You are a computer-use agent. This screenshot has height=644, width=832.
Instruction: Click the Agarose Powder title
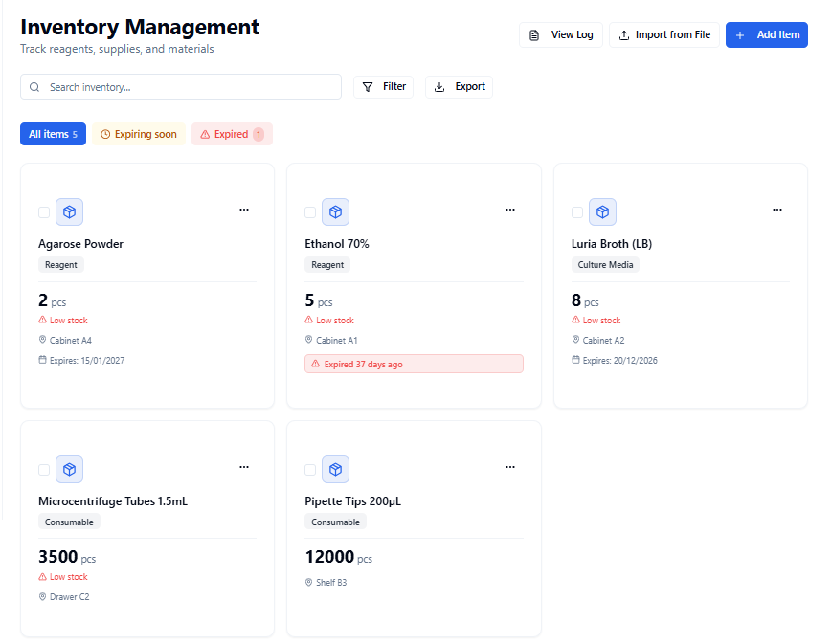(x=80, y=244)
